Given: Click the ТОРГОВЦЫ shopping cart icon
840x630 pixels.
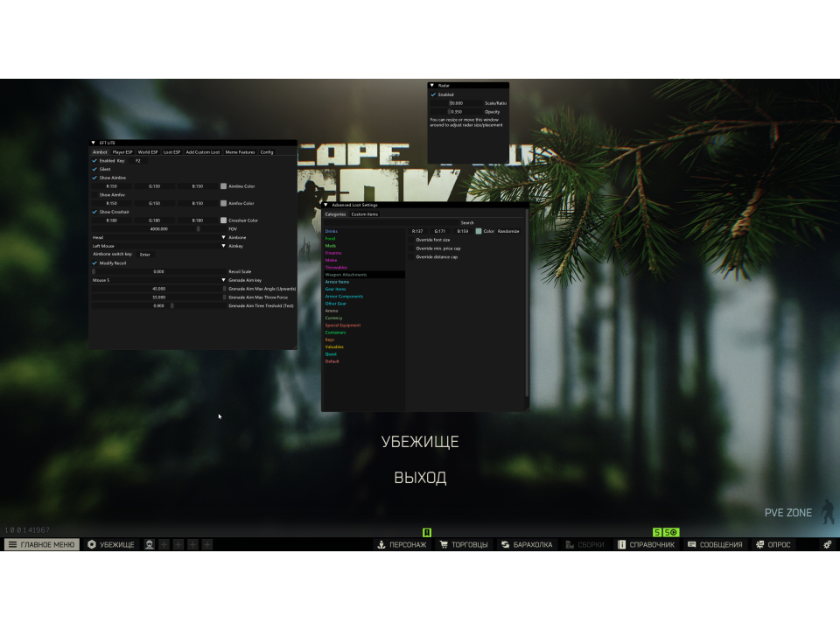Looking at the screenshot, I should (444, 545).
